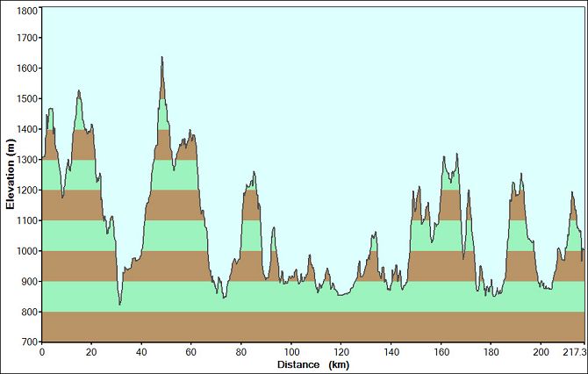Click the 120 km distance tick label
The image size is (588, 374).
(341, 352)
